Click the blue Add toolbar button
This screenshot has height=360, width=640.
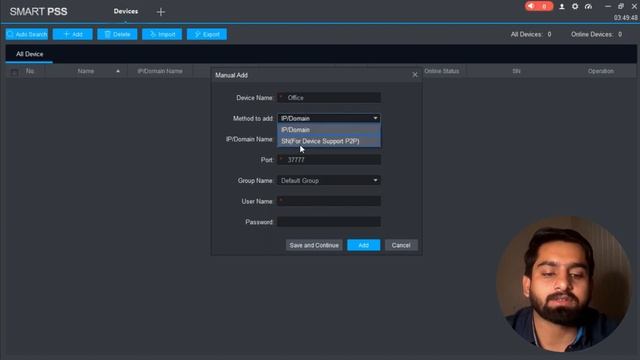pyautogui.click(x=73, y=34)
